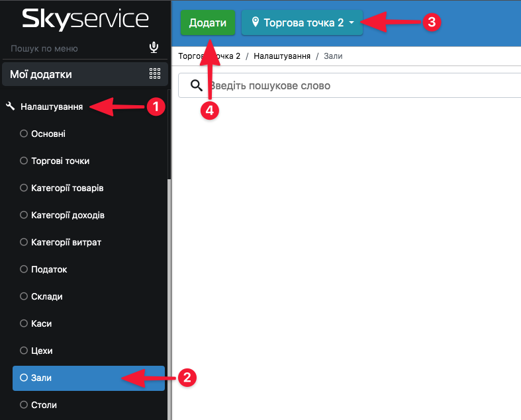
Task: Go to Категорії товарів
Action: 67,188
